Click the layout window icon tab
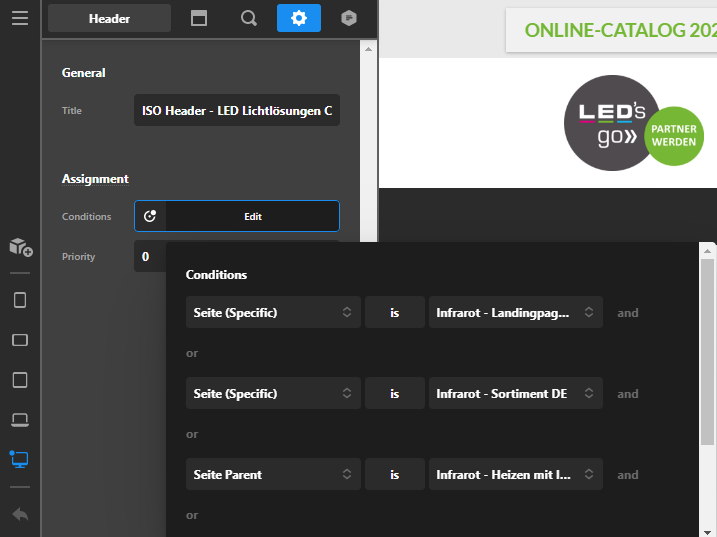The width and height of the screenshot is (717, 537). [x=199, y=18]
